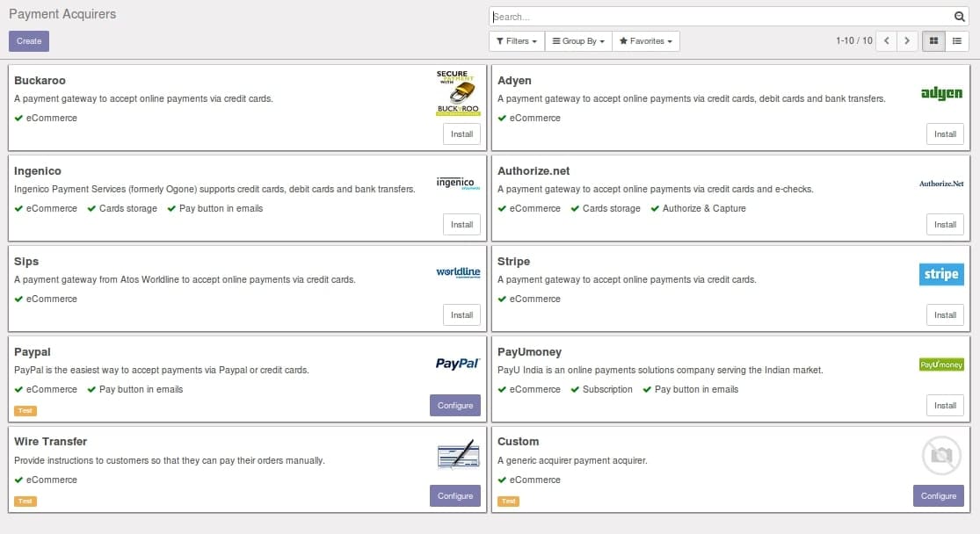Viewport: 980px width, 534px height.
Task: Open the Sips card title
Action: tap(26, 262)
